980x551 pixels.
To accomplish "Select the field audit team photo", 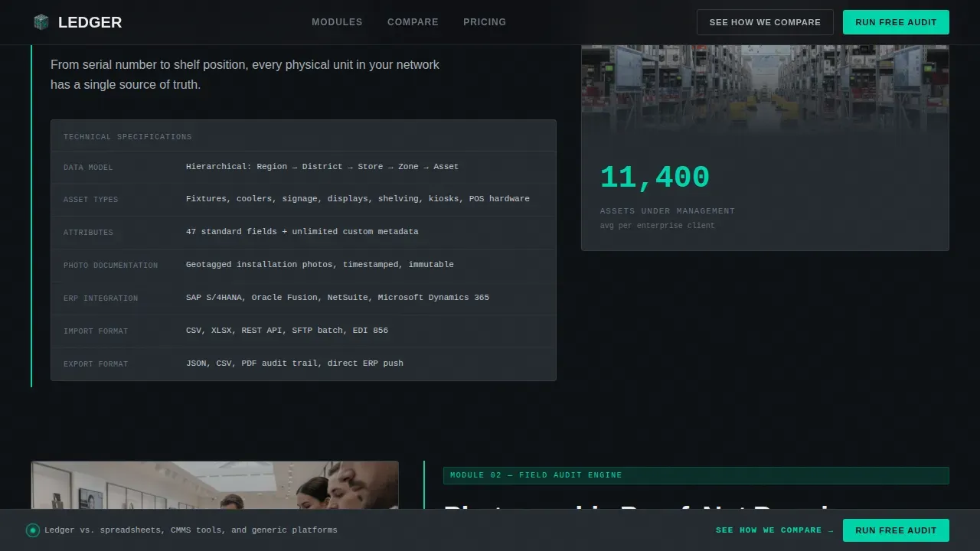I will 215,485.
